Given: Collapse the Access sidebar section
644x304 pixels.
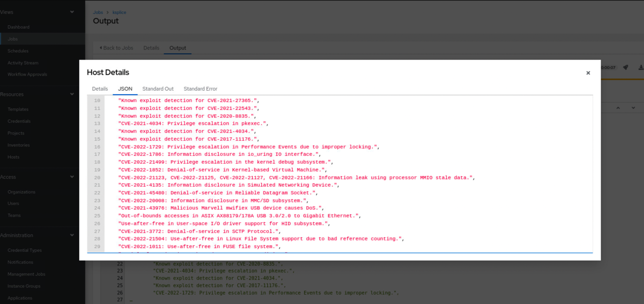Looking at the screenshot, I should click(x=72, y=177).
